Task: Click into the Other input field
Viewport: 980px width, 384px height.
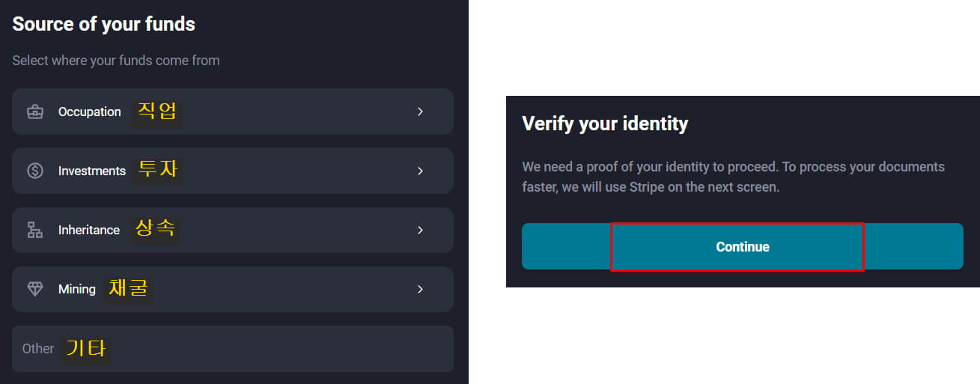Action: [233, 349]
